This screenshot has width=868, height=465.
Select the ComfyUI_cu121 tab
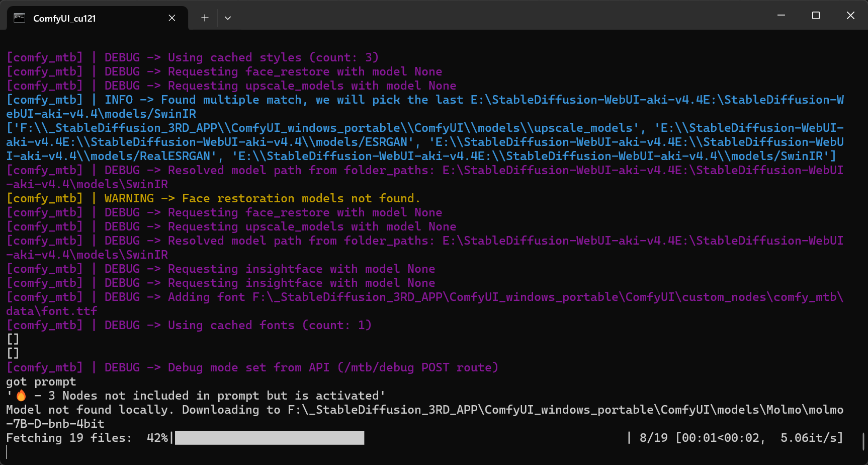tap(98, 18)
